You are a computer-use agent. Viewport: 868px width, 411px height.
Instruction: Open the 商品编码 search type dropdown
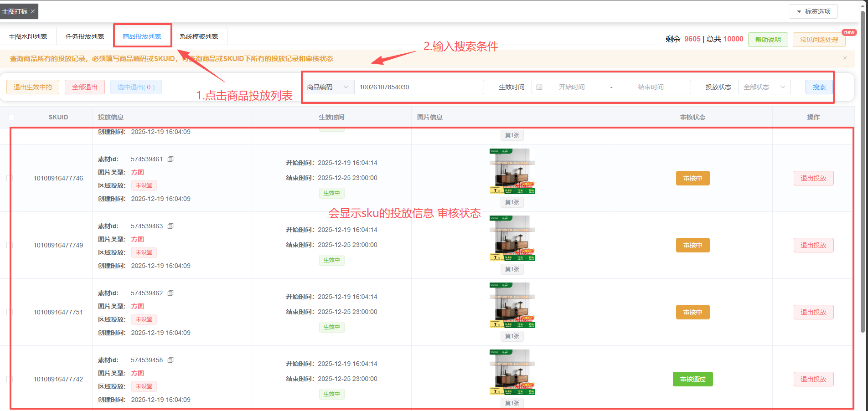pos(327,87)
